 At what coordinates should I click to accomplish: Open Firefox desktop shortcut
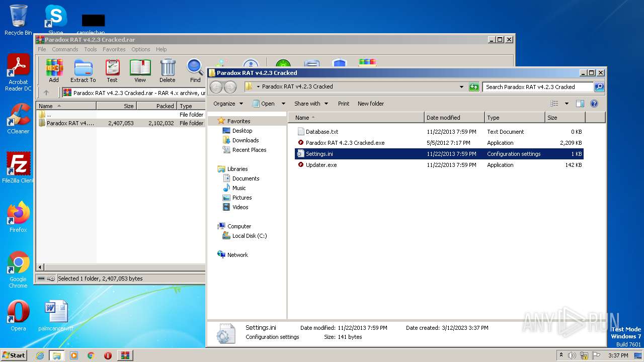18,217
